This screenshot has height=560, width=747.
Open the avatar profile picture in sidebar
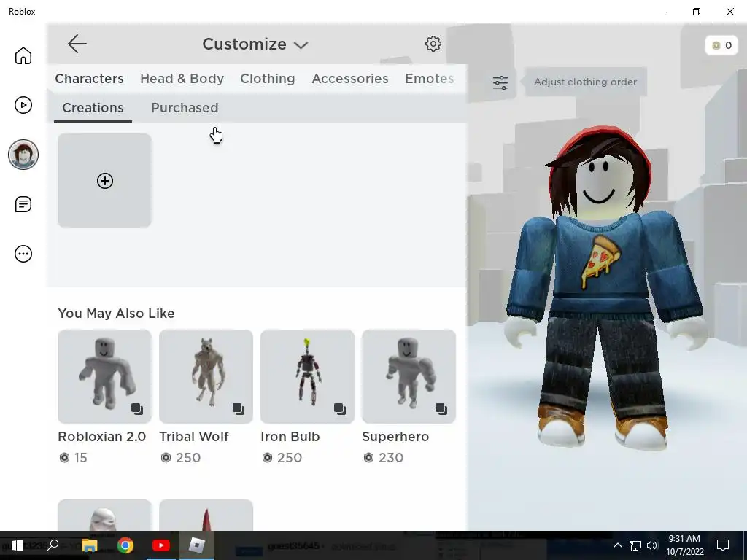point(23,155)
